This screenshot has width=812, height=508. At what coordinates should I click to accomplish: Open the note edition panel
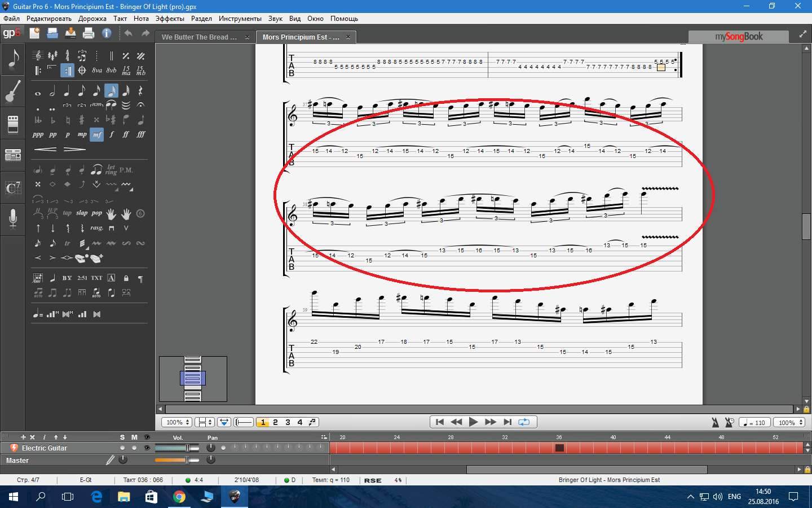pyautogui.click(x=13, y=58)
